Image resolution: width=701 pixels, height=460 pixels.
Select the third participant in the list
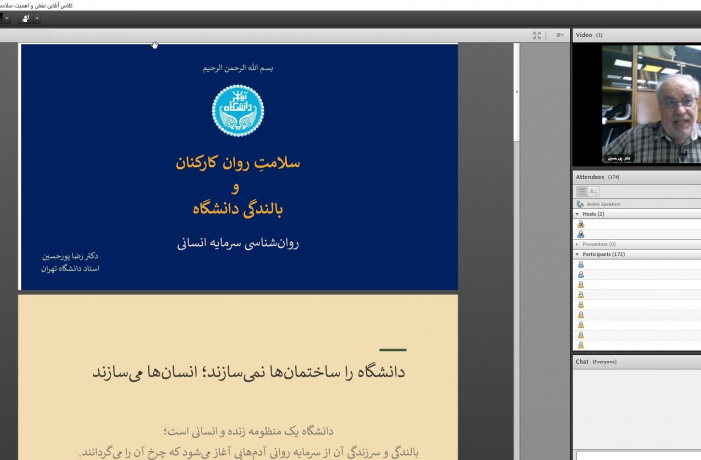click(637, 285)
